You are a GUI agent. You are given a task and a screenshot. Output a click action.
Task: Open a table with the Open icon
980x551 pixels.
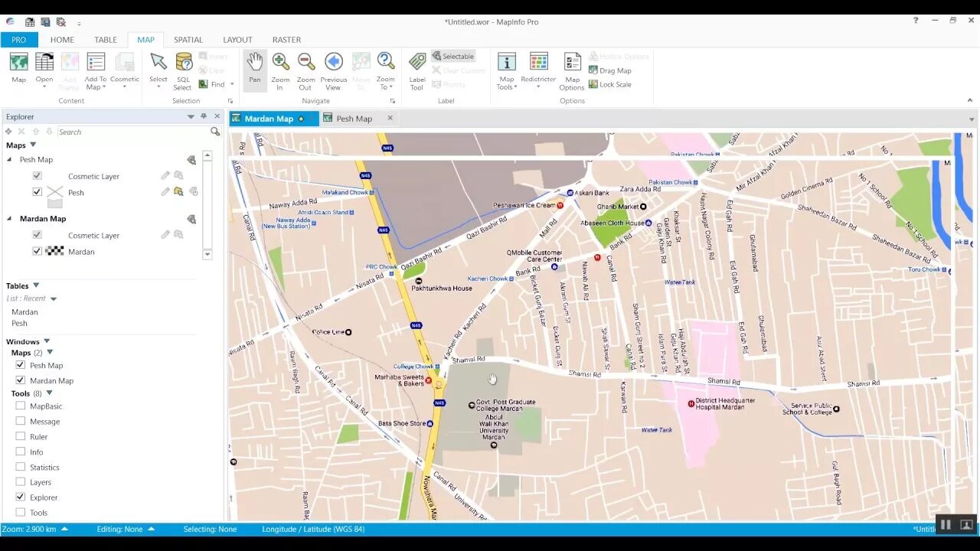(44, 63)
